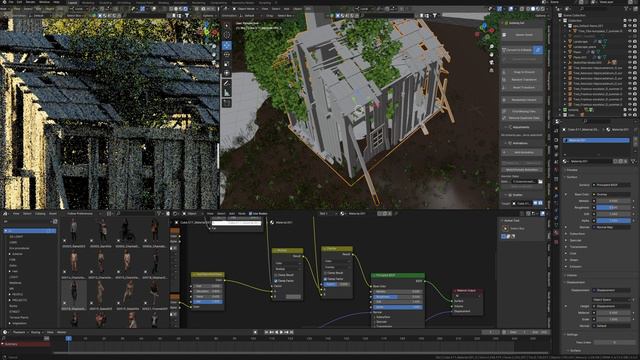The image size is (640, 360).
Task: Toggle auto keying record button
Action: [x=255, y=332]
